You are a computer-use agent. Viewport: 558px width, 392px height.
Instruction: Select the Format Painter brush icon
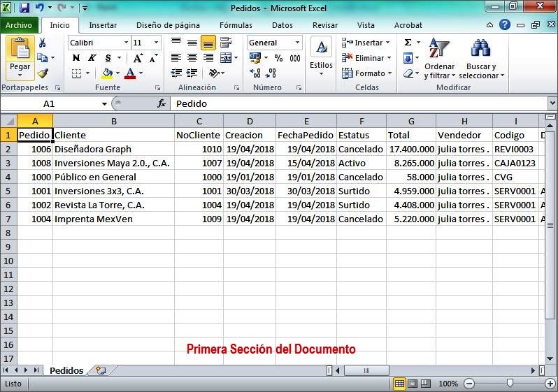(x=43, y=73)
